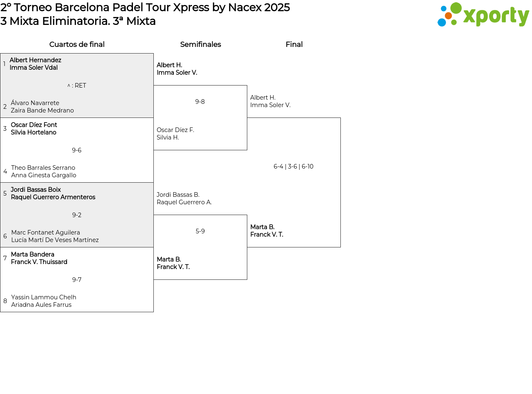Click Álvaro Navarrete team entry
The image size is (532, 394).
[42, 107]
